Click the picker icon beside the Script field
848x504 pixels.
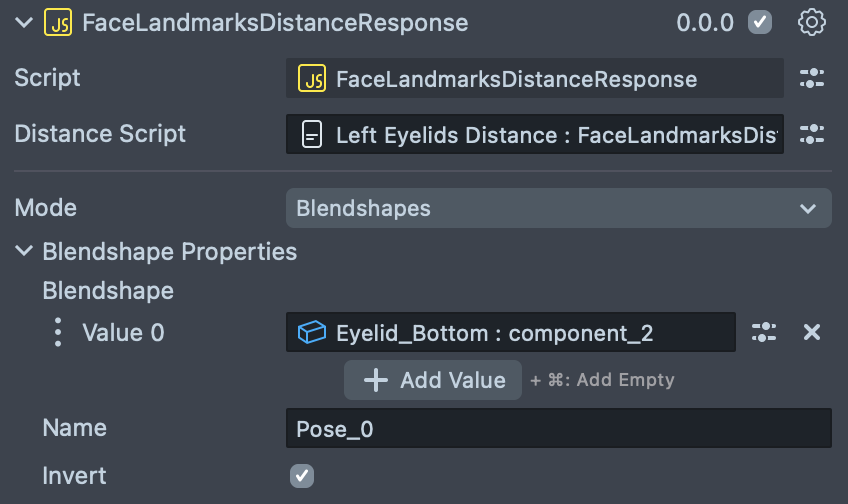coord(811,79)
